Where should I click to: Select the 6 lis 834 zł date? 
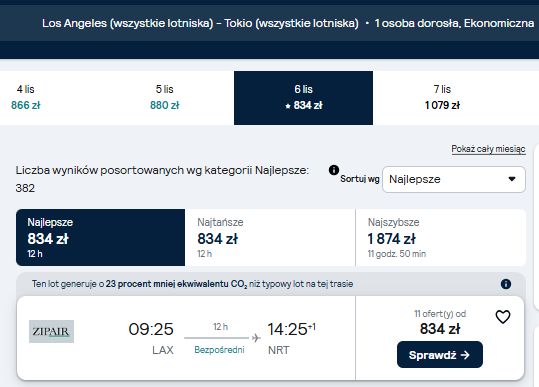tap(304, 98)
